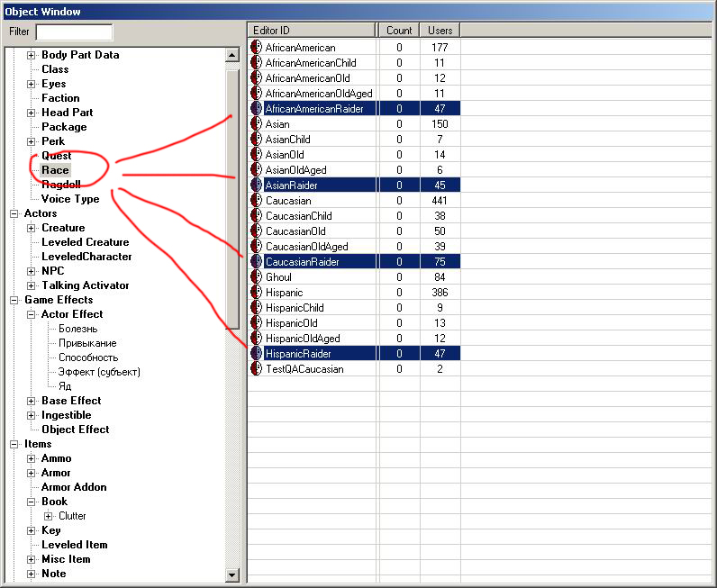Expand the Misc Item node
Viewport: 717px width, 588px height.
pos(32,560)
